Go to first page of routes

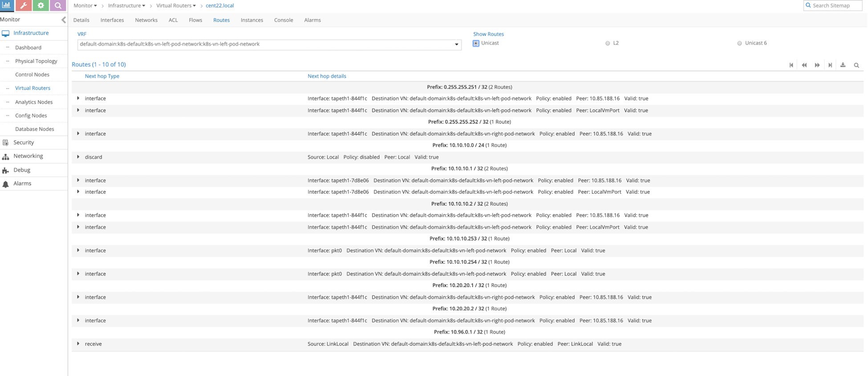point(791,65)
